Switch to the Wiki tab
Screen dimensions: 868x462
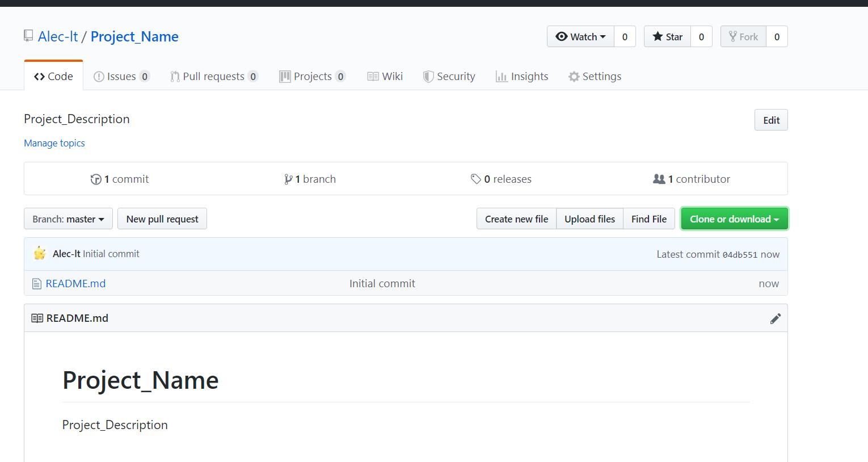(385, 77)
